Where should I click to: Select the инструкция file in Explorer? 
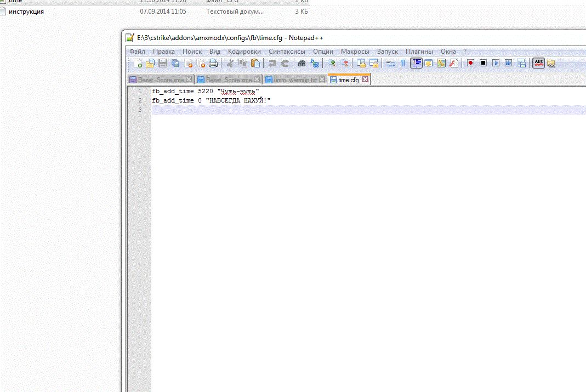26,12
